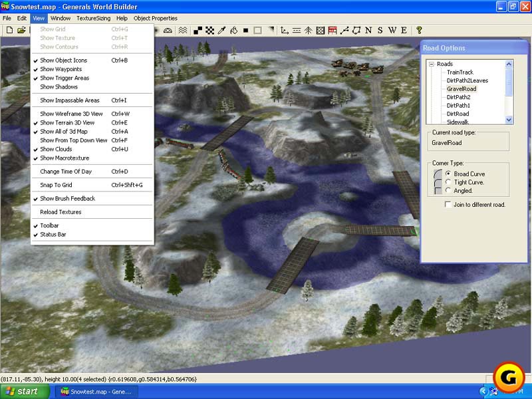The image size is (532, 399).
Task: Select DirtPath2Leaves in the Roads tree
Action: 467,80
